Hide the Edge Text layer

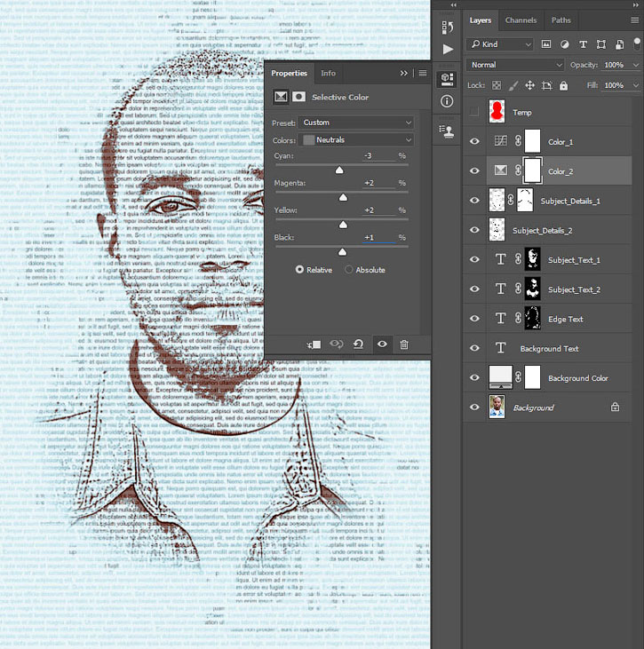[x=474, y=319]
